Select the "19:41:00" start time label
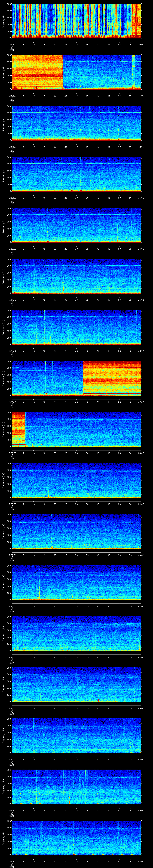 pyautogui.click(x=12, y=657)
